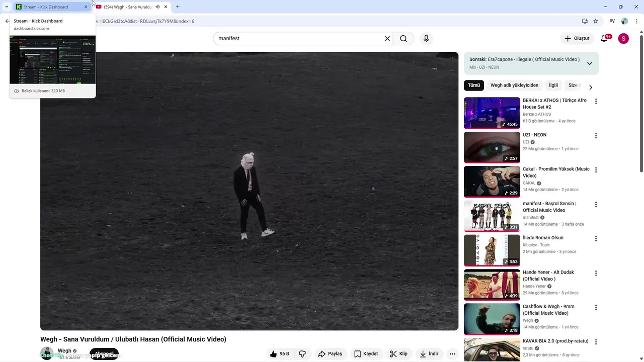The image size is (644, 362).
Task: Open Cashflow & Wegh - 9mm thumbnail
Action: click(x=492, y=319)
